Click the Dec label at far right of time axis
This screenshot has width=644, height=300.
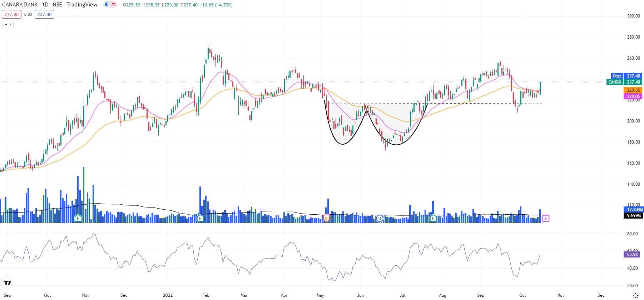(x=601, y=295)
